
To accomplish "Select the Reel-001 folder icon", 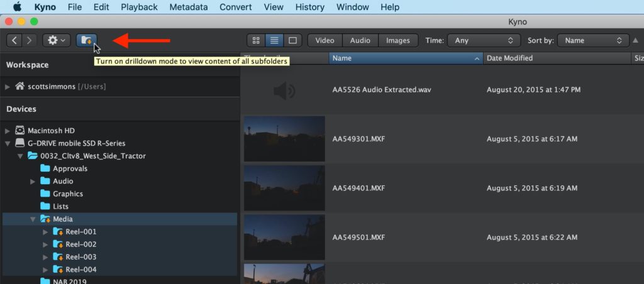I will (58, 232).
